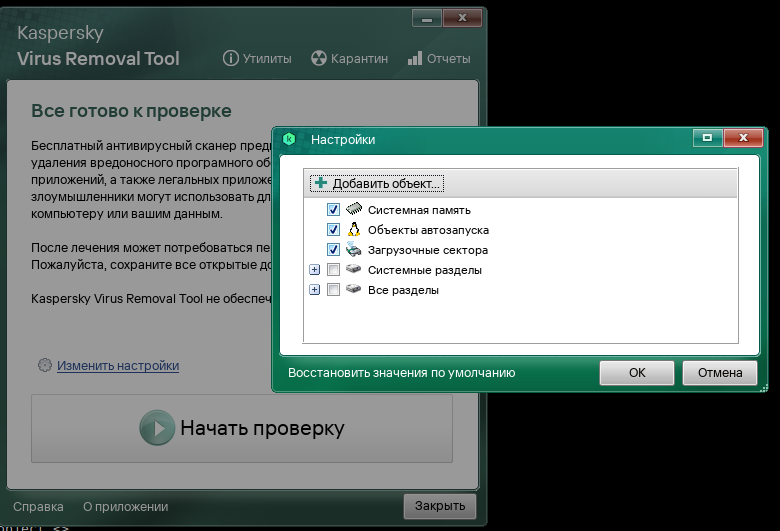
Task: Open the Карантин section
Action: [x=349, y=59]
